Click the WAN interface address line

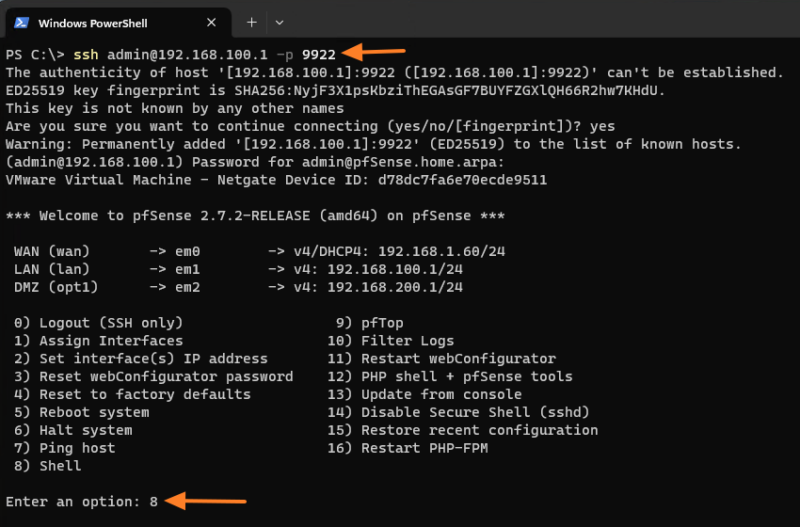coord(238,251)
